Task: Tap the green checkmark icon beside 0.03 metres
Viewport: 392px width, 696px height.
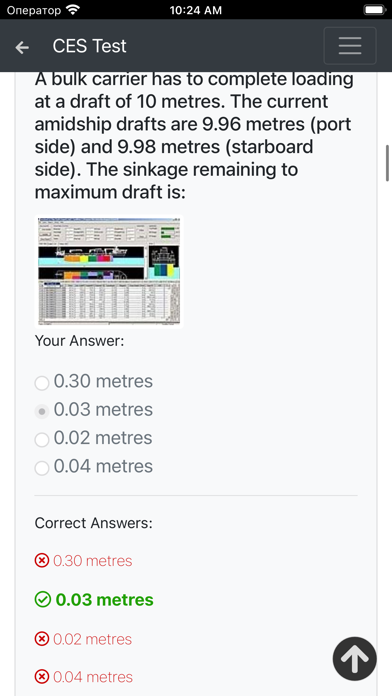Action: 42,600
